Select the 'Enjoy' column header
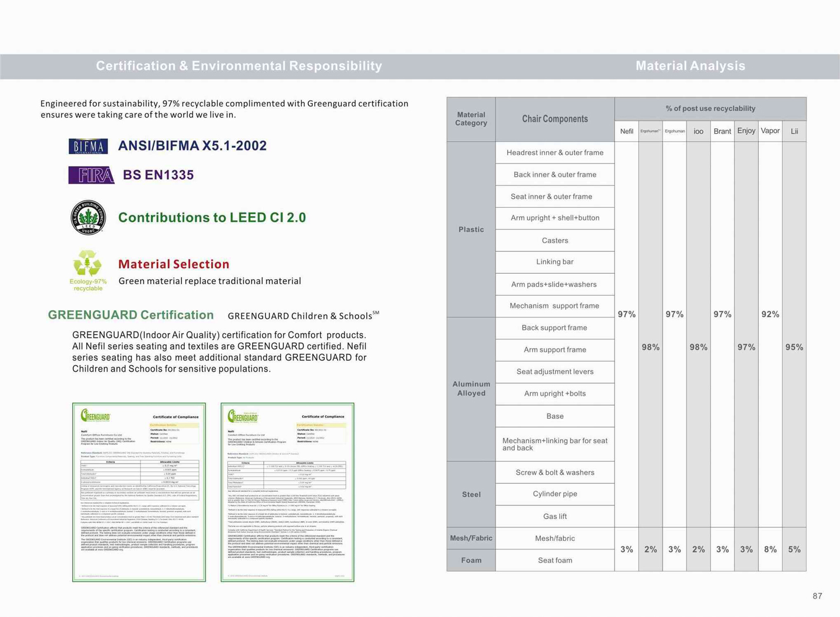Image resolution: width=840 pixels, height=617 pixels. pos(746,130)
